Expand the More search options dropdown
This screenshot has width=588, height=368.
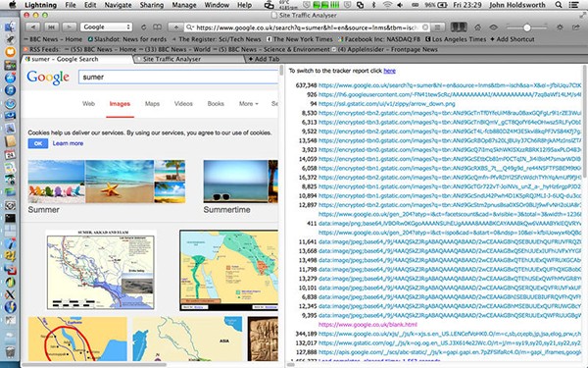point(248,104)
